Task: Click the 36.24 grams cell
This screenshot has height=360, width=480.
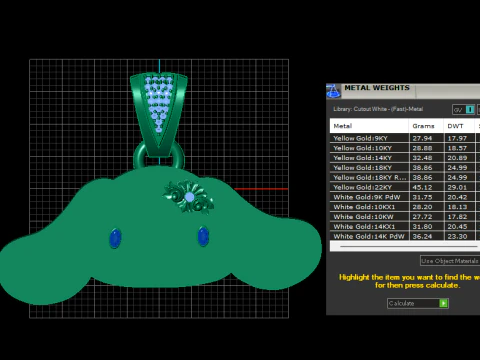Action: 426,236
